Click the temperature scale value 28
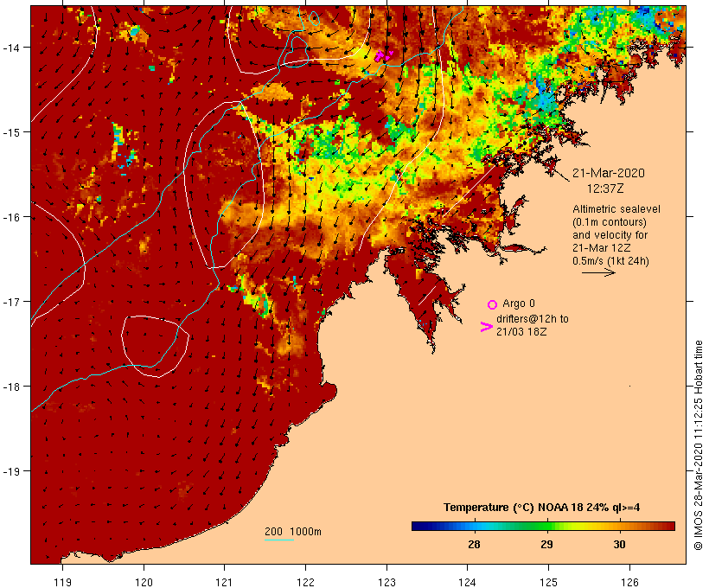The image size is (709, 588). (x=474, y=545)
